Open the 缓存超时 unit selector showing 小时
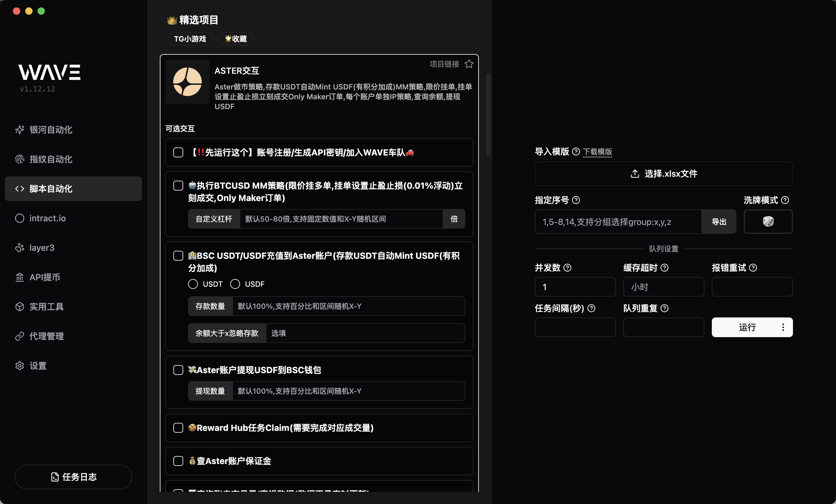This screenshot has height=504, width=836. click(x=663, y=287)
